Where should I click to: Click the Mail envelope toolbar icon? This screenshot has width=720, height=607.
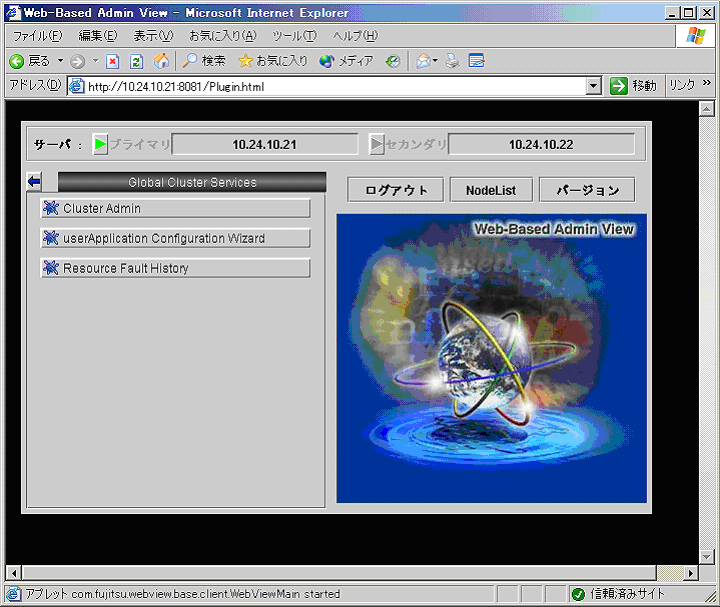[427, 61]
